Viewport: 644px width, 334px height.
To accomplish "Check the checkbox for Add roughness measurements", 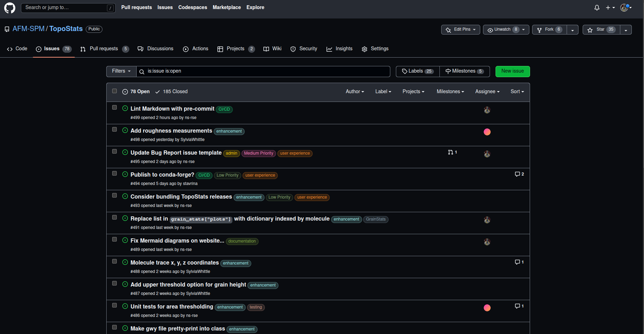I will point(114,129).
